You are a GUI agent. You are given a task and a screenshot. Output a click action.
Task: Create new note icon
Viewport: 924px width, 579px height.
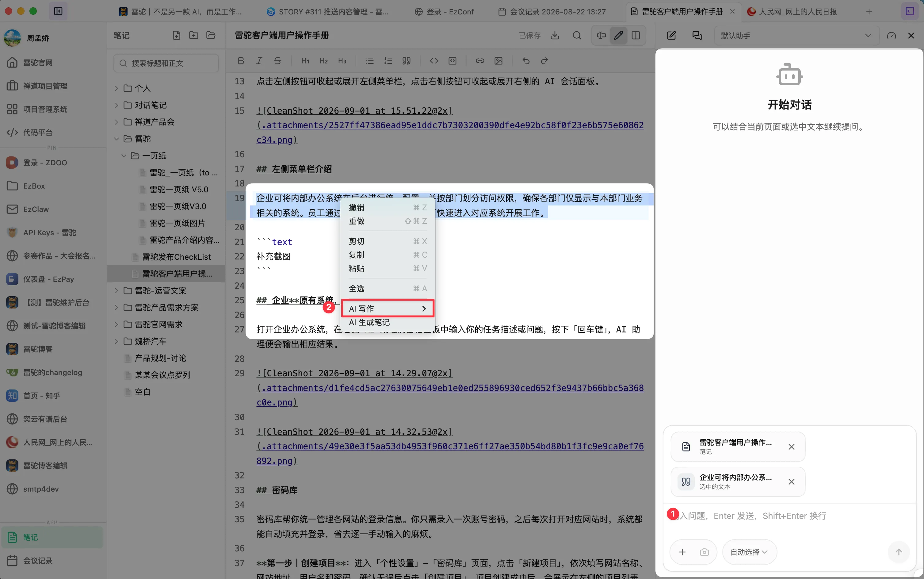pos(177,35)
